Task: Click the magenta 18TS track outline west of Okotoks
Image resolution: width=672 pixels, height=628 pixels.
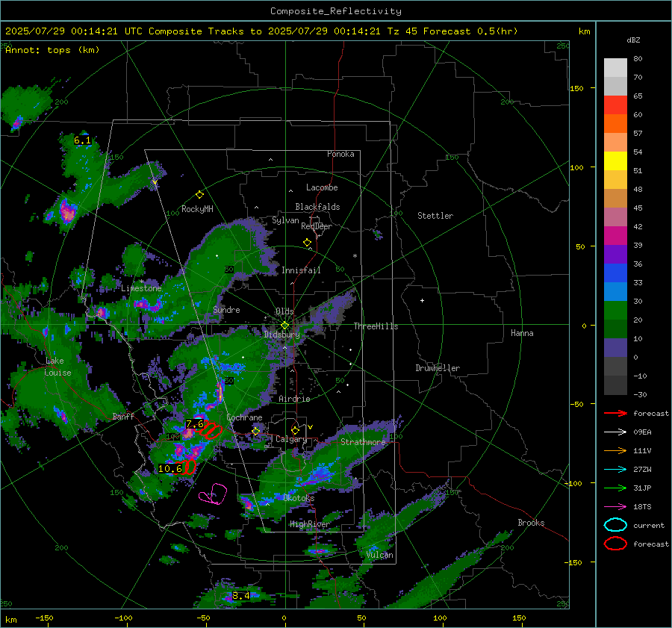Action: click(213, 494)
